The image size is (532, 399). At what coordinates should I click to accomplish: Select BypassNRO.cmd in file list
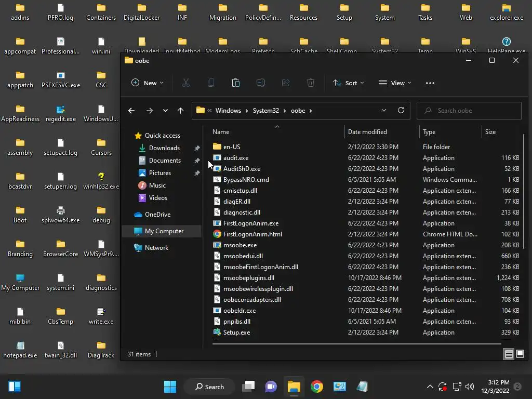click(x=366, y=179)
